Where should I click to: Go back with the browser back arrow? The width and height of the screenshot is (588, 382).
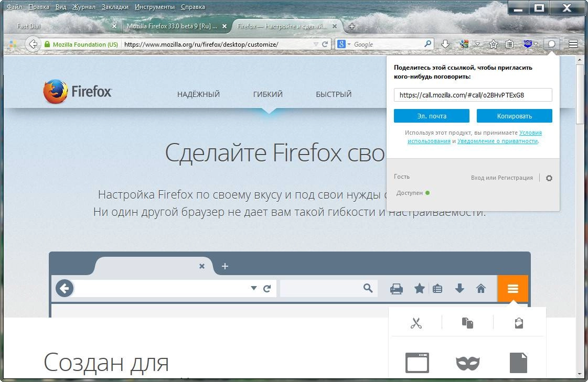[x=33, y=44]
